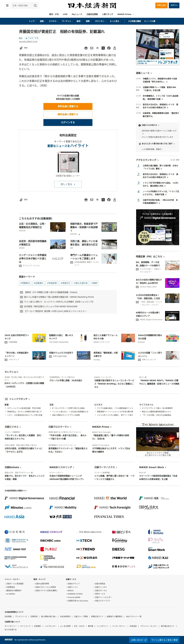Image resolution: width=184 pixels, height=644 pixels.
Task: Open the hamburger menu in the header
Action: [7, 5]
